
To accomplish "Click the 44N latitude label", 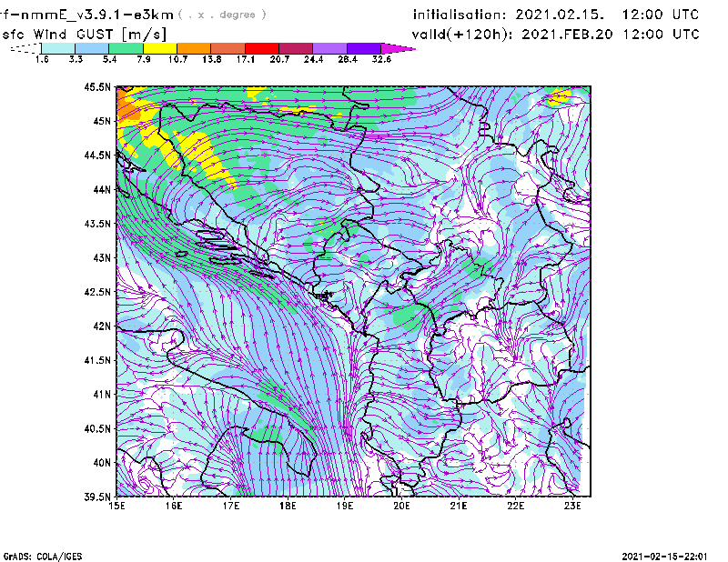I will tap(102, 189).
